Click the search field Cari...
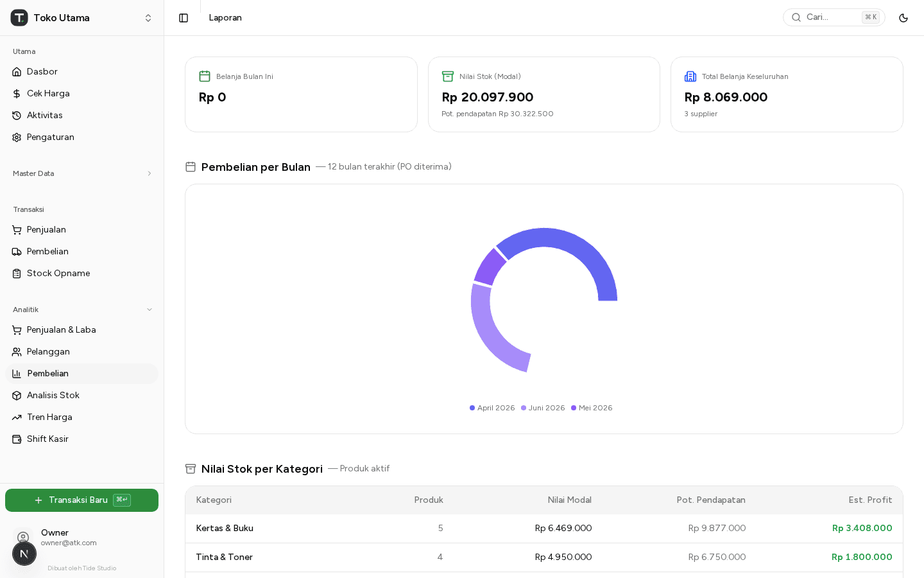The height and width of the screenshot is (578, 924). [x=834, y=17]
